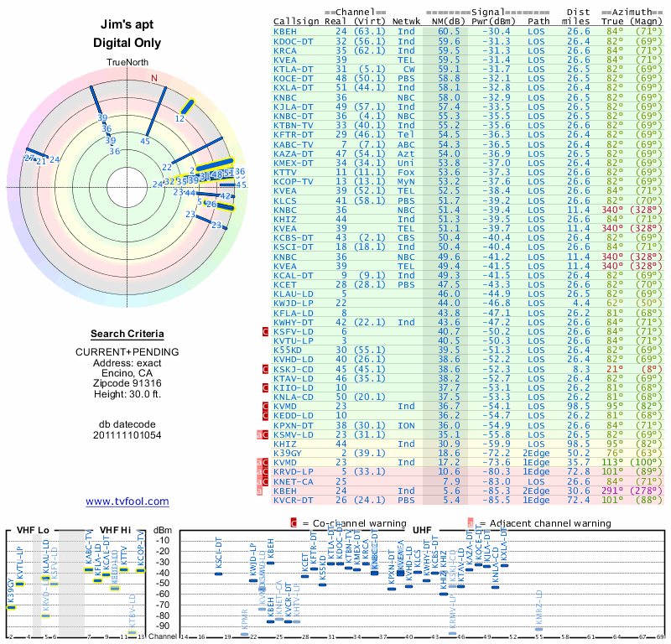
Task: Click the red C icon in co-channel legend
Action: tap(294, 523)
